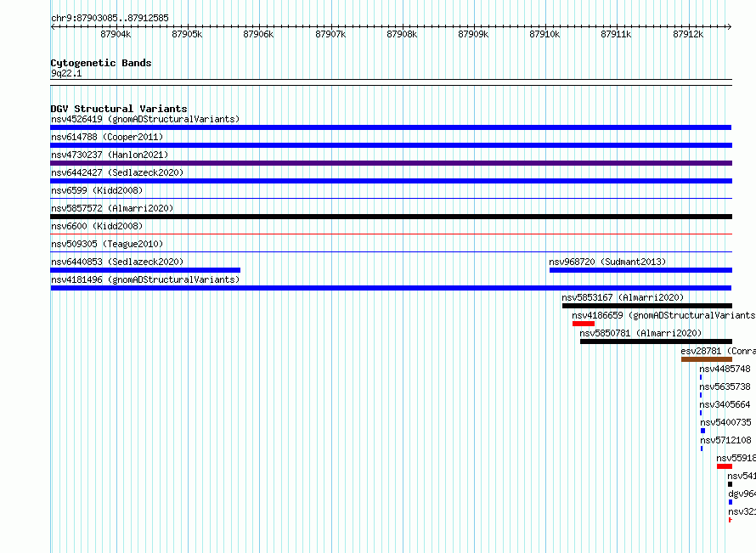
Task: Click the 87907k ruler label
Action: pos(330,34)
